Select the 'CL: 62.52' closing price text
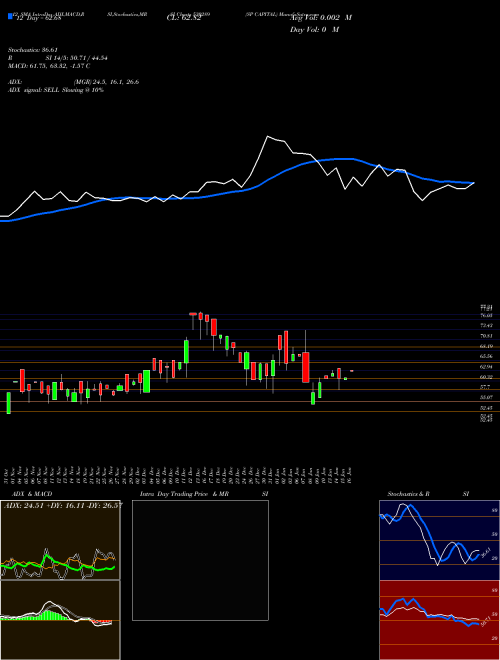This screenshot has width=500, height=660. coord(184,18)
